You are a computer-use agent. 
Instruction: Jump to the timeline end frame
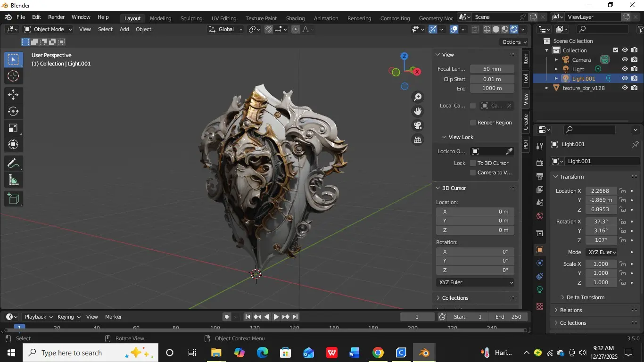pos(295,317)
